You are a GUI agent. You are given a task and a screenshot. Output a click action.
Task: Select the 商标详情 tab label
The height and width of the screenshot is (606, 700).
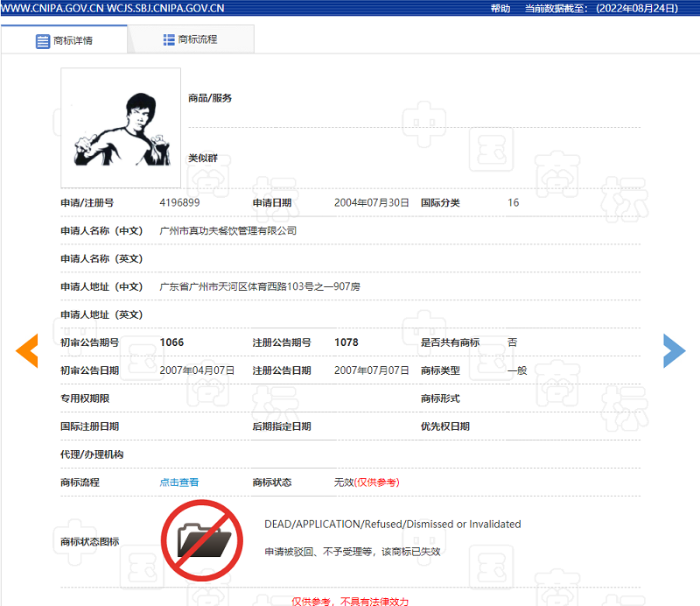(73, 41)
